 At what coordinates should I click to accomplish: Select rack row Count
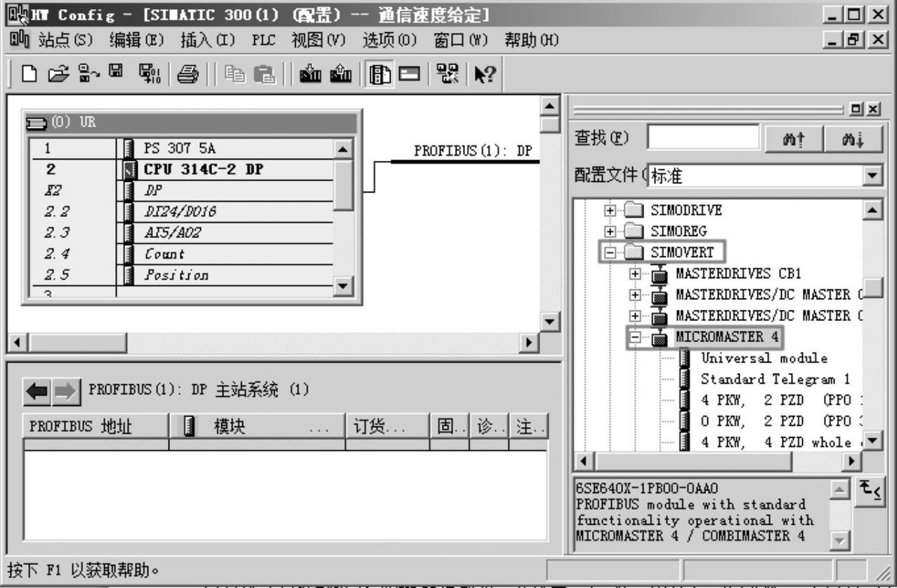pyautogui.click(x=181, y=254)
